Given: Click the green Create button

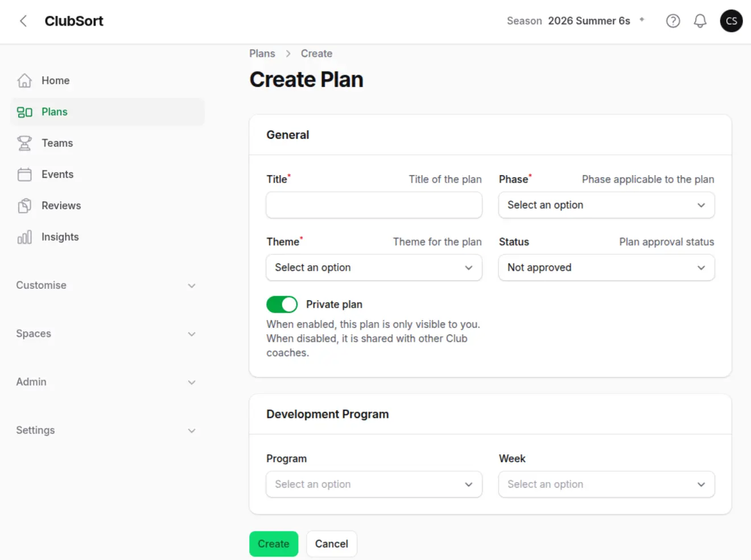Looking at the screenshot, I should click(x=274, y=544).
